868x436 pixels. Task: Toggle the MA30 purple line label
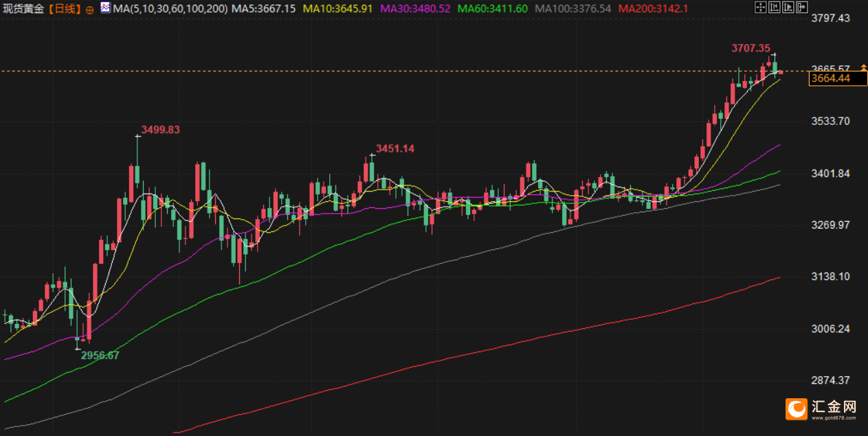(x=415, y=9)
